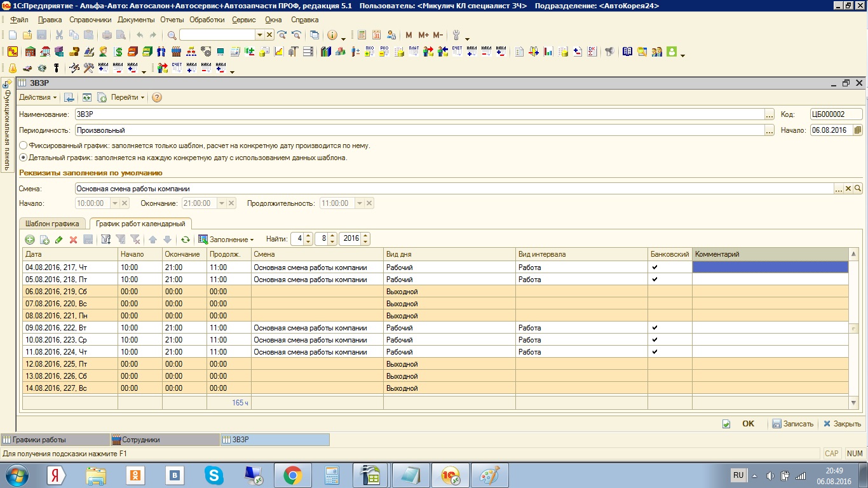Click the megaphone icon in the toolbar

pos(609,51)
